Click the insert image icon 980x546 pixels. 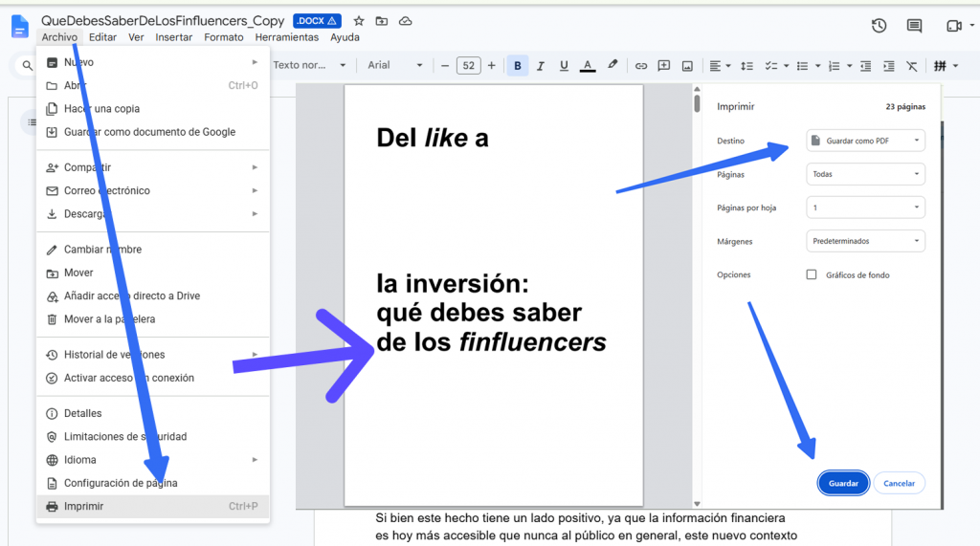(687, 66)
